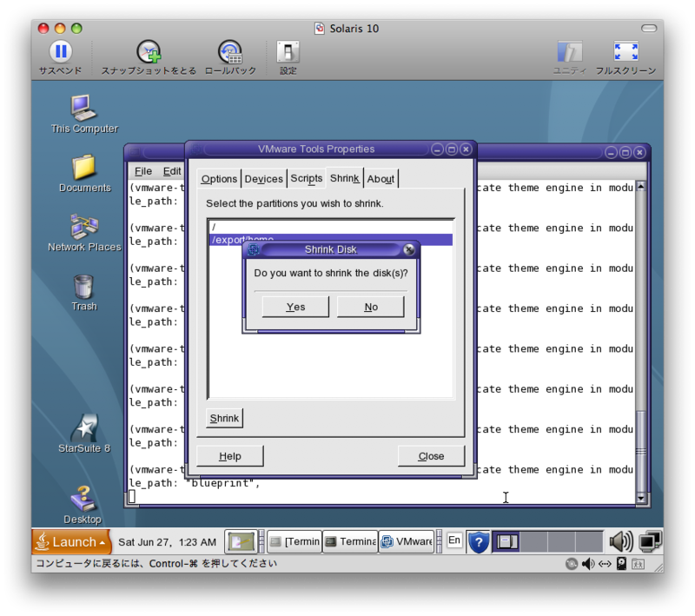The image size is (695, 616).
Task: Click the speaker volume icon in the Solaris panel
Action: coord(620,541)
